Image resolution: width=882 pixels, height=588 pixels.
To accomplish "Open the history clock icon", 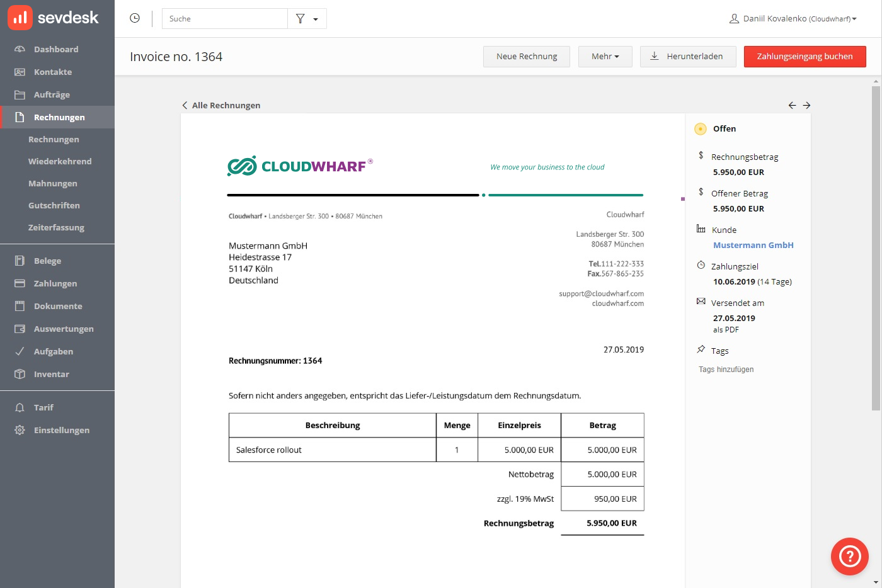I will (x=135, y=18).
